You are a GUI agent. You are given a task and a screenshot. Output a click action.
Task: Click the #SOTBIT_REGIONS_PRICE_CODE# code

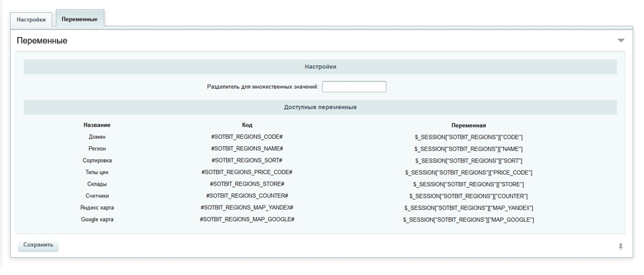click(247, 172)
